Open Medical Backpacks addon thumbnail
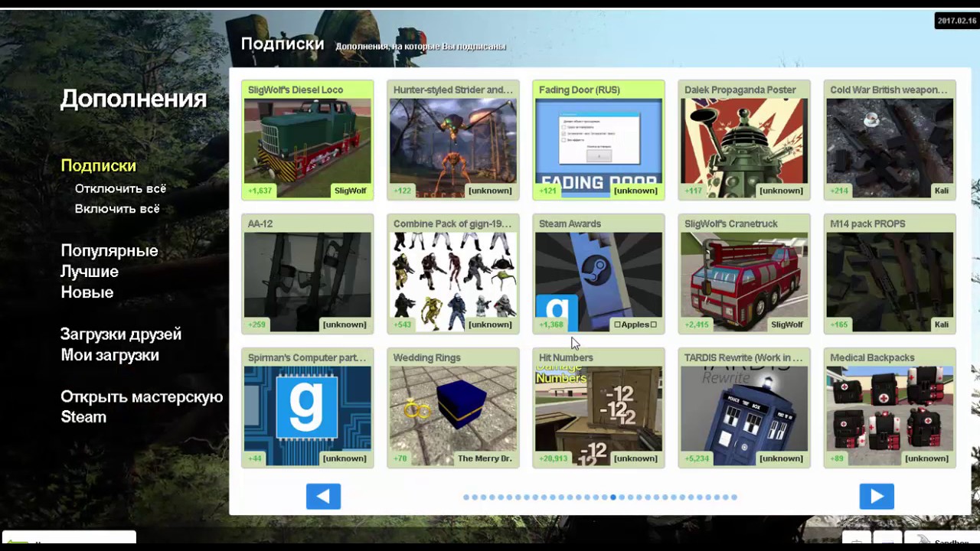This screenshot has height=551, width=980. [890, 416]
